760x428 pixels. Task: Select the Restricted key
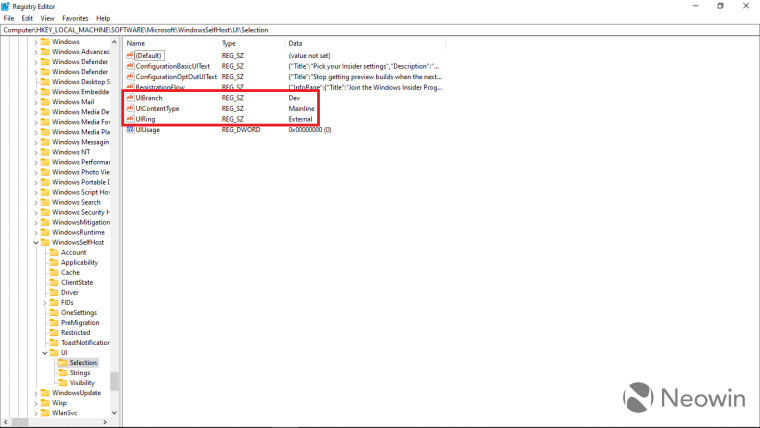click(x=76, y=333)
